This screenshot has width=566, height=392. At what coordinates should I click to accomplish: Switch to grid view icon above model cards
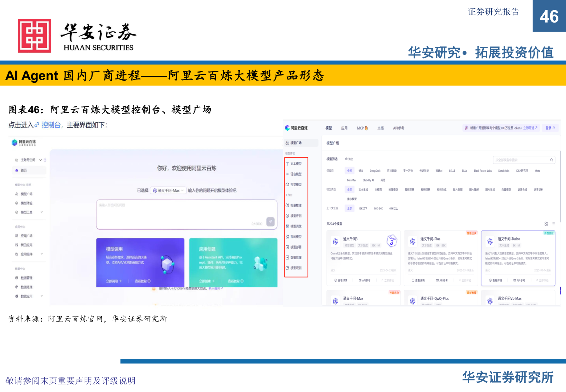coord(546,224)
